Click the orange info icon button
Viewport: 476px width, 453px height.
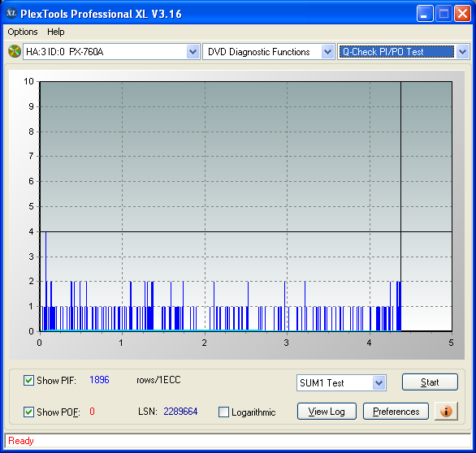446,412
